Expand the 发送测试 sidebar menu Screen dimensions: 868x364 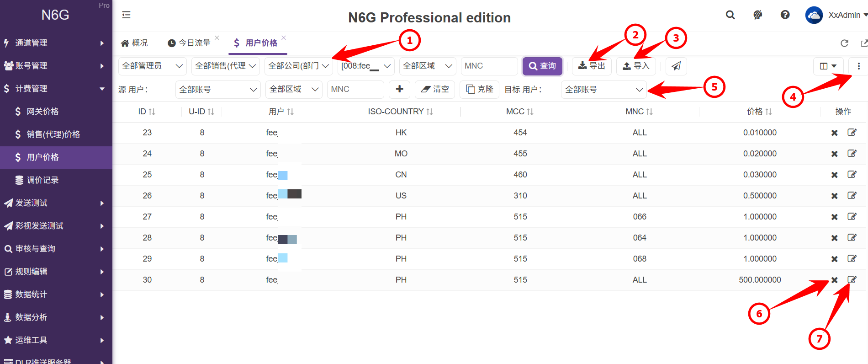click(x=56, y=203)
